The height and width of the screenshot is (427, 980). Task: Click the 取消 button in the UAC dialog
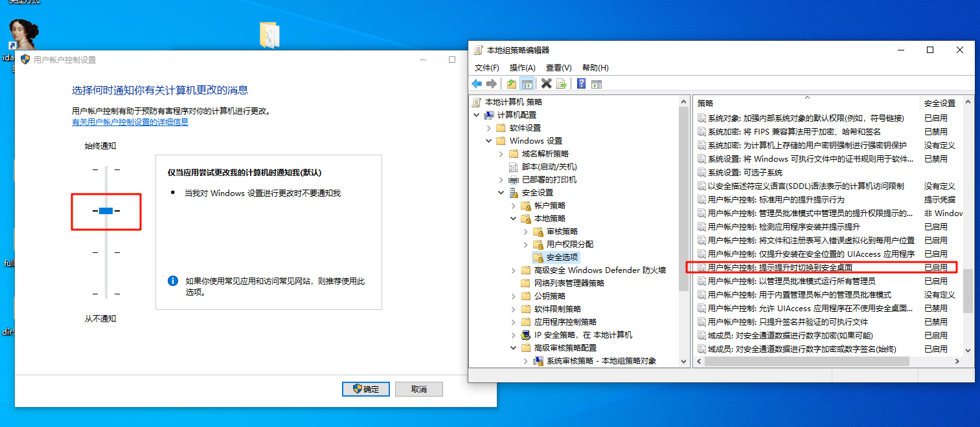tap(419, 389)
